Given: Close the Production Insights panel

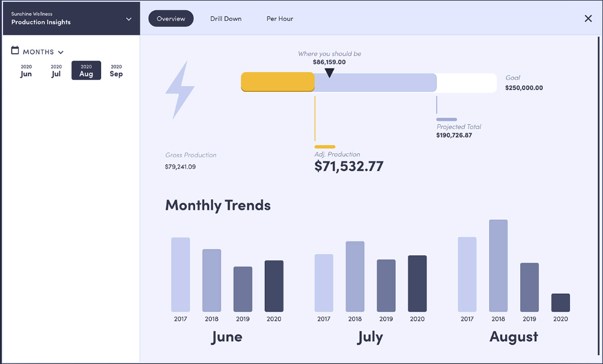Looking at the screenshot, I should (588, 19).
